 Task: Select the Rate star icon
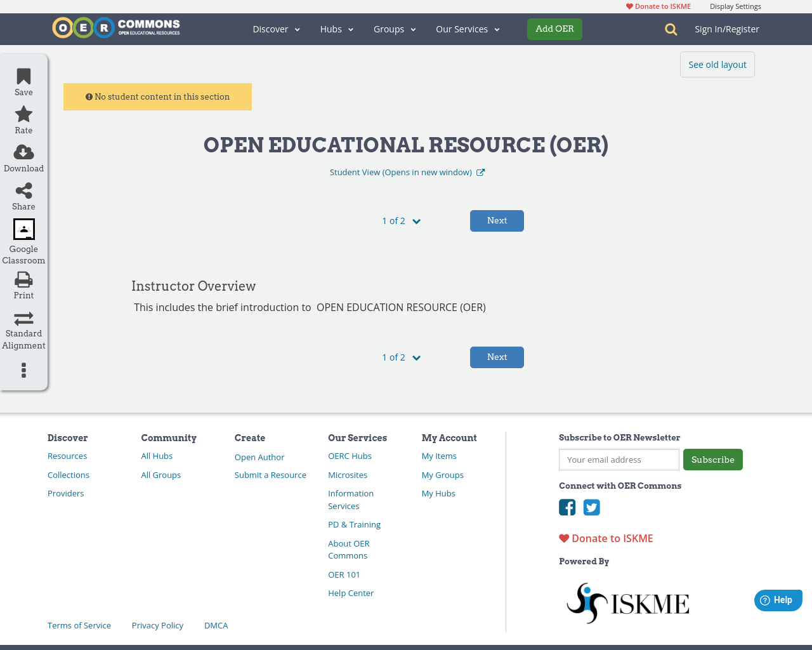23,113
